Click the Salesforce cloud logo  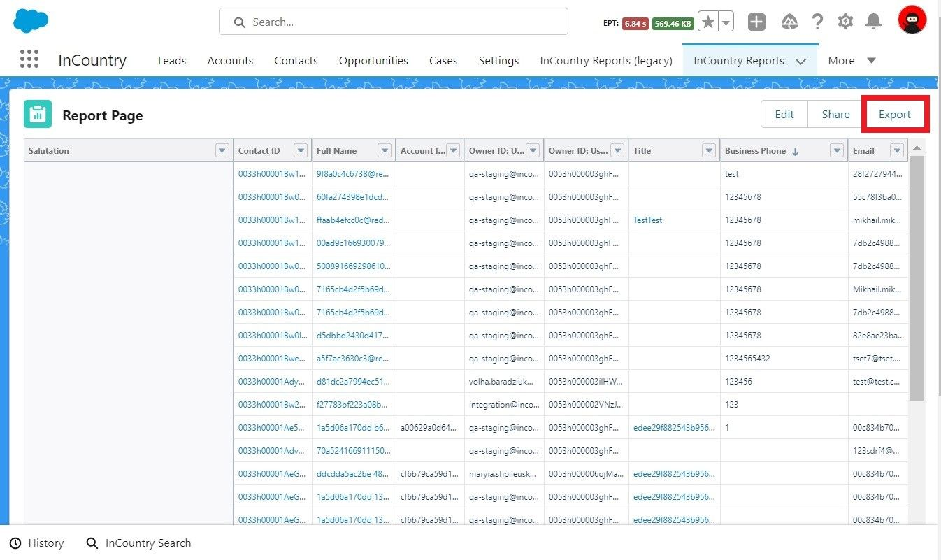[31, 21]
